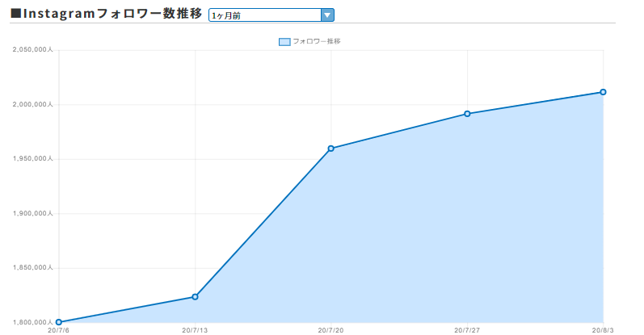This screenshot has width=644, height=335.
Task: Select the data point at 20/7/20
Action: click(331, 149)
